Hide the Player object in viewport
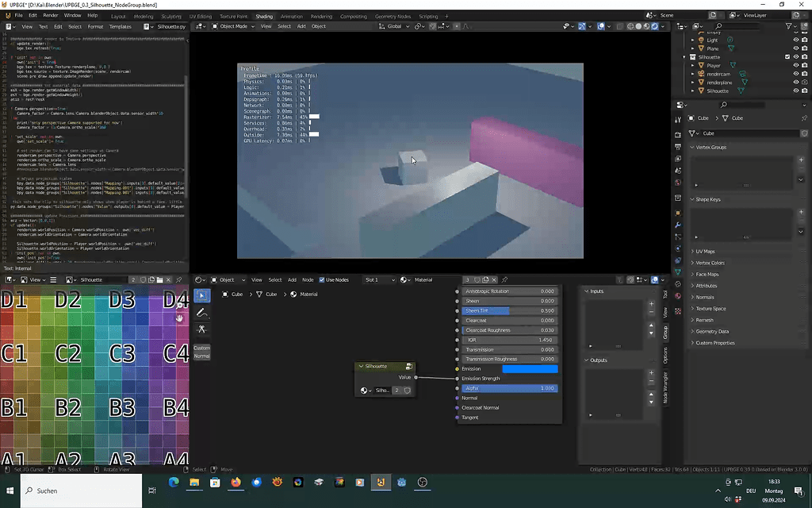The height and width of the screenshot is (508, 812). pos(796,65)
